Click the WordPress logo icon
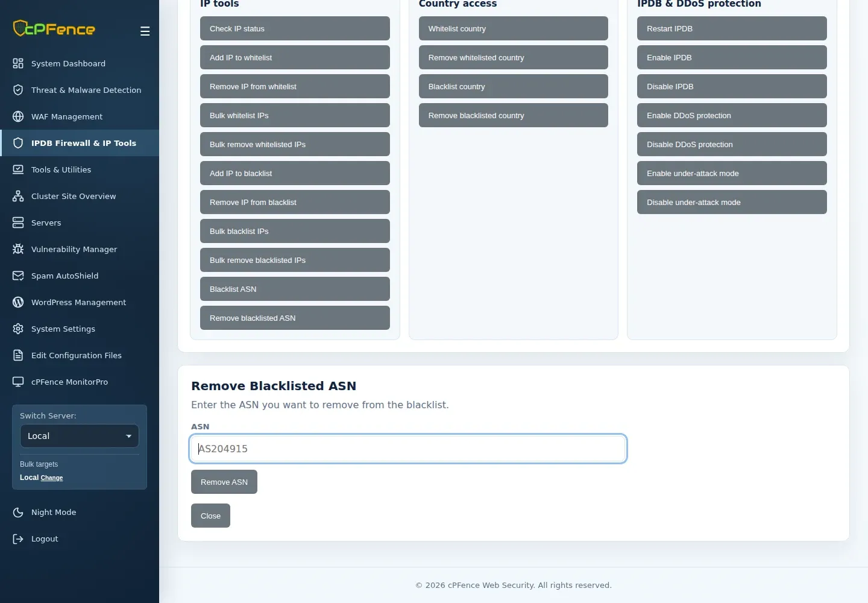Viewport: 868px width, 603px height. 18,302
